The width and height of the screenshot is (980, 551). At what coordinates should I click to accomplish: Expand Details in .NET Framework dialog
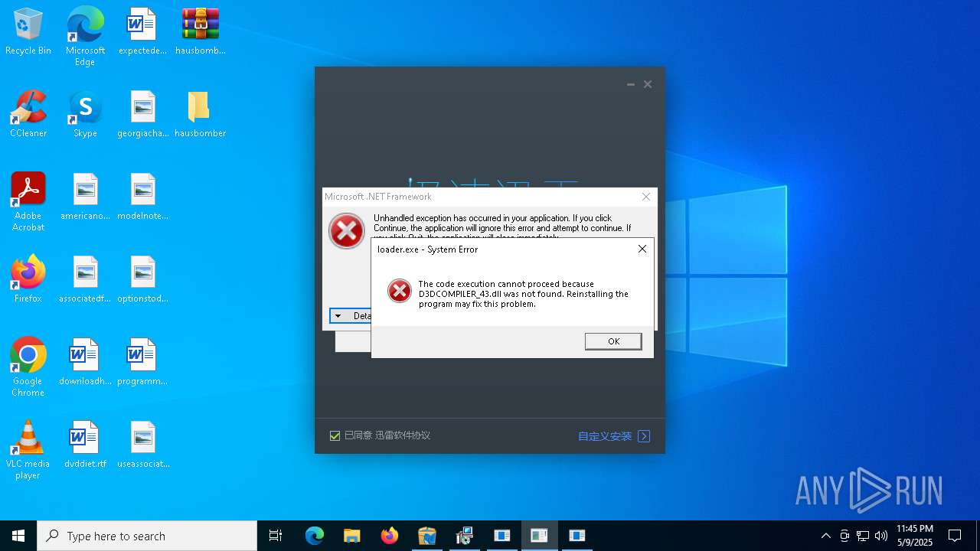pos(351,315)
